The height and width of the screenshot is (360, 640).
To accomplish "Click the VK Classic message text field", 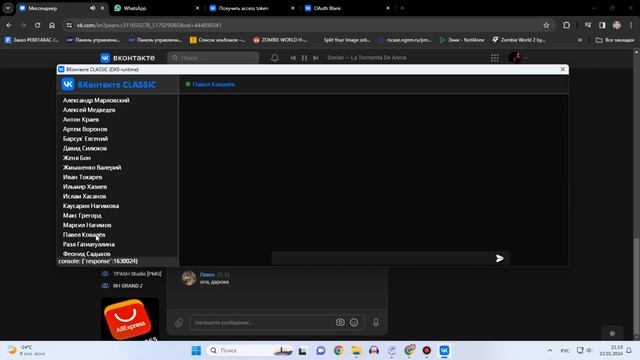I will click(382, 258).
